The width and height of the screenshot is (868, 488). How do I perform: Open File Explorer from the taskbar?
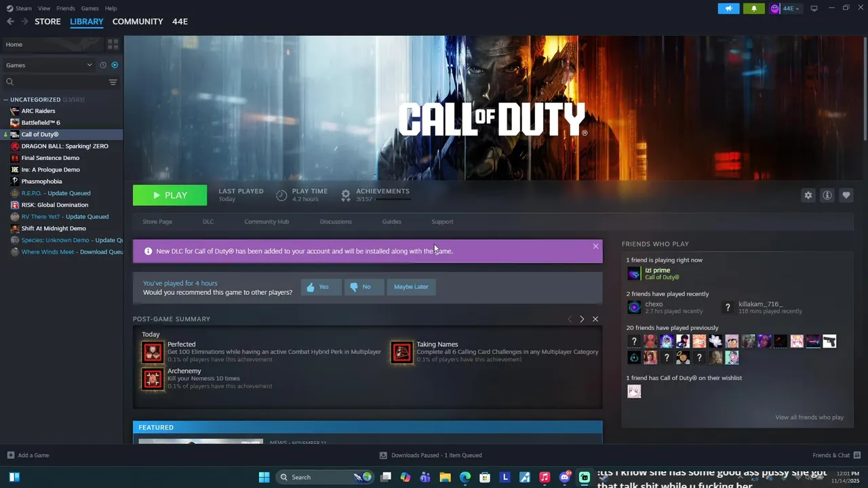pos(445,477)
